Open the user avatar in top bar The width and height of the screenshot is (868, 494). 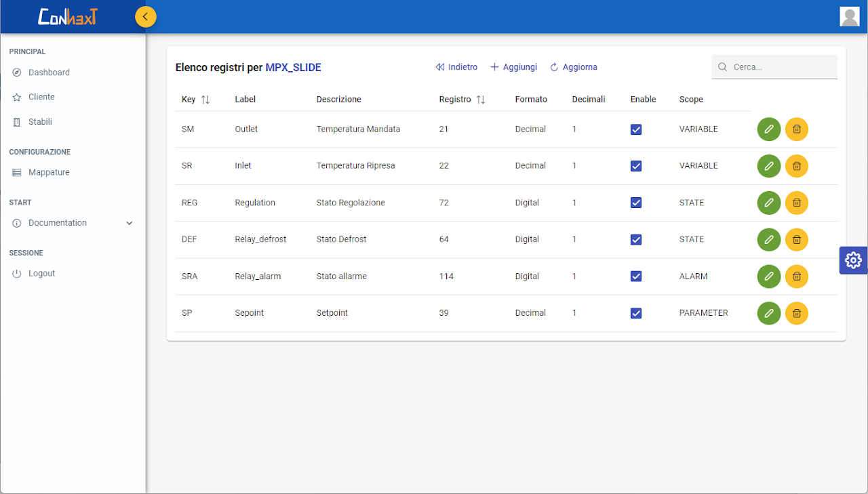point(849,16)
